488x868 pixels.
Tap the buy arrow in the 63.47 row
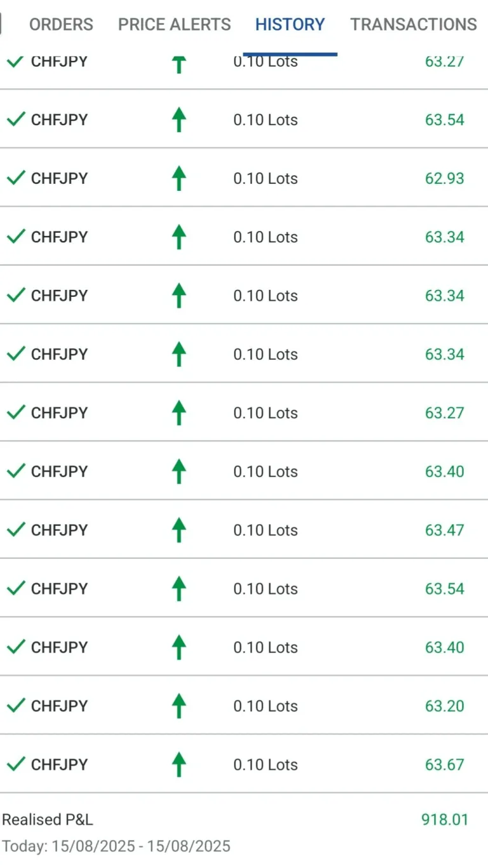[x=179, y=530]
